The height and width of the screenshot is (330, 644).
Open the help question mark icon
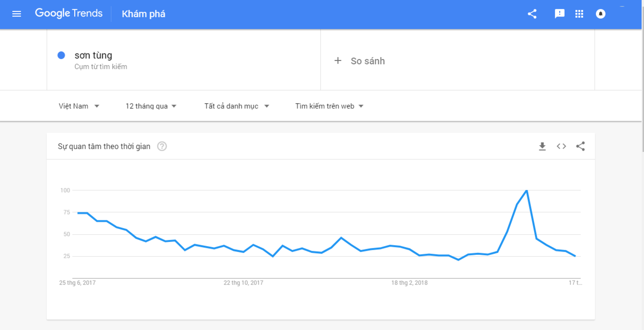click(x=162, y=146)
